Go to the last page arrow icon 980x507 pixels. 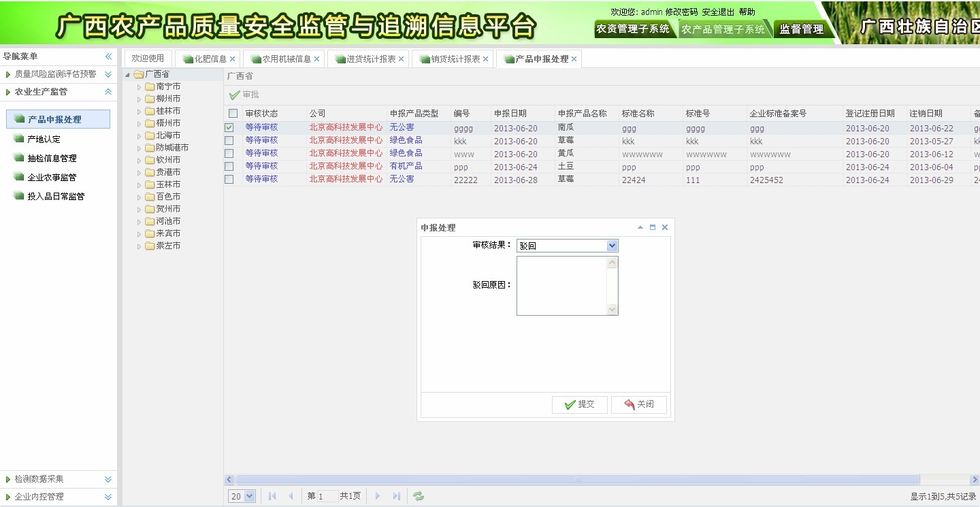point(397,496)
